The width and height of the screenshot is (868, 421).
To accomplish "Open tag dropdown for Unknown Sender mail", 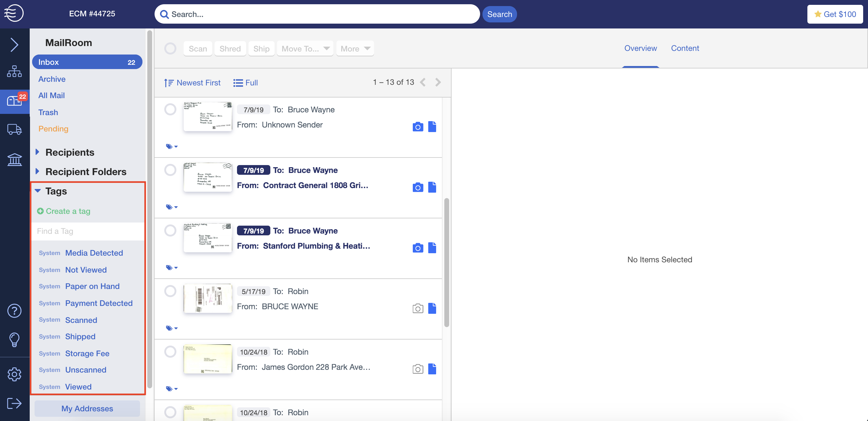I will [x=172, y=147].
